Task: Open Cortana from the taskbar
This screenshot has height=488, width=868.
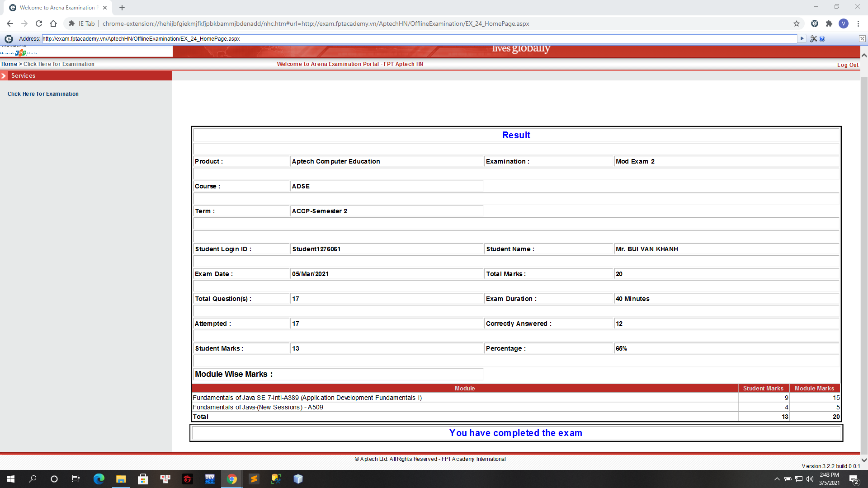Action: [54, 479]
